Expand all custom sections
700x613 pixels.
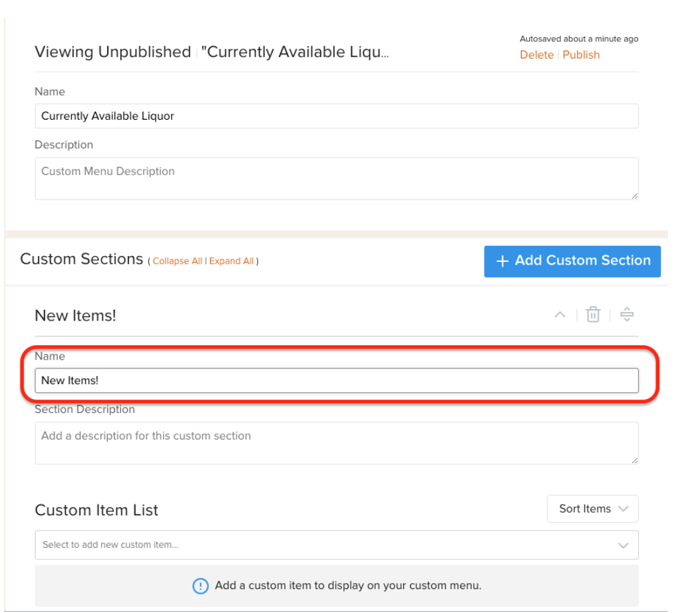coord(232,261)
